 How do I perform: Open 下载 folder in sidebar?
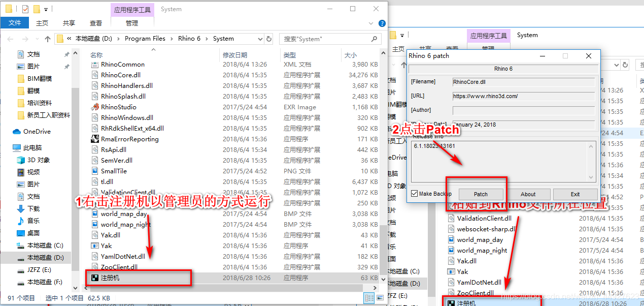[28, 209]
